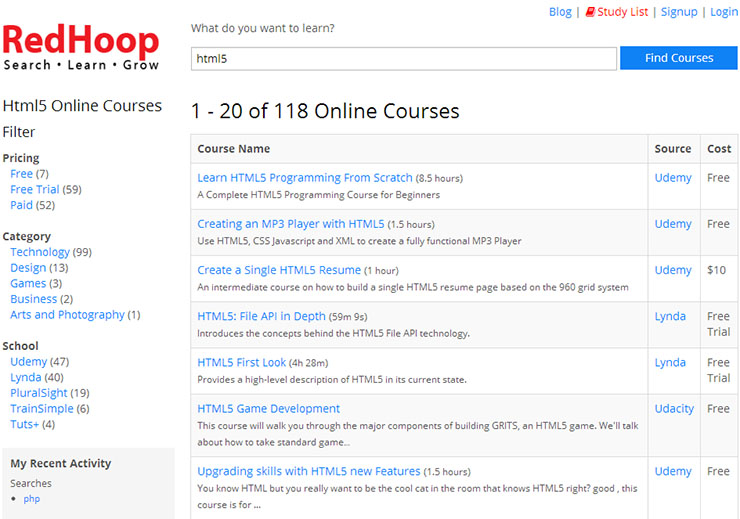
Task: Filter school by PluralSight
Action: pyautogui.click(x=39, y=393)
